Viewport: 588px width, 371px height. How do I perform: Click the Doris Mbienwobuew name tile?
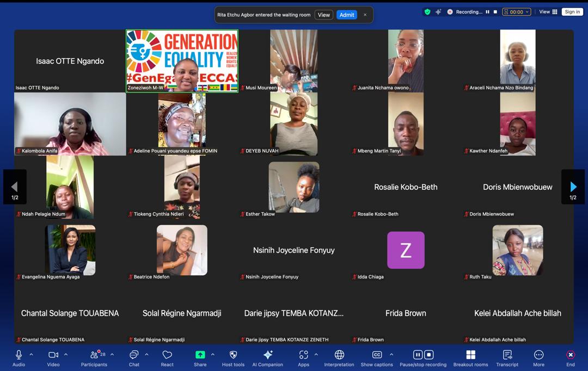[518, 187]
